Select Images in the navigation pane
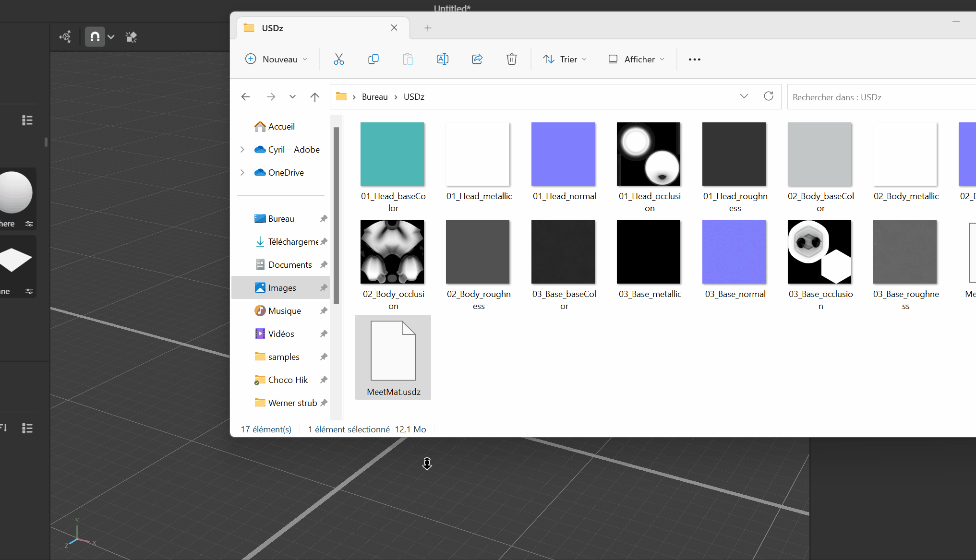The height and width of the screenshot is (560, 976). pos(282,288)
